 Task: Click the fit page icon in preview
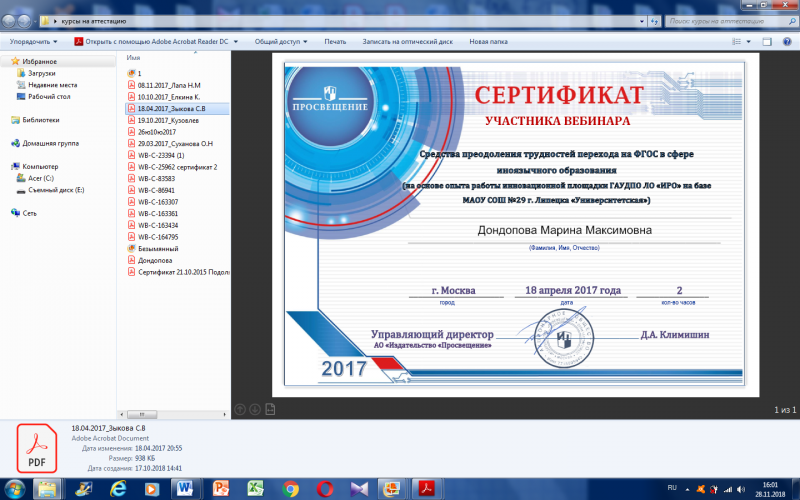pos(270,409)
